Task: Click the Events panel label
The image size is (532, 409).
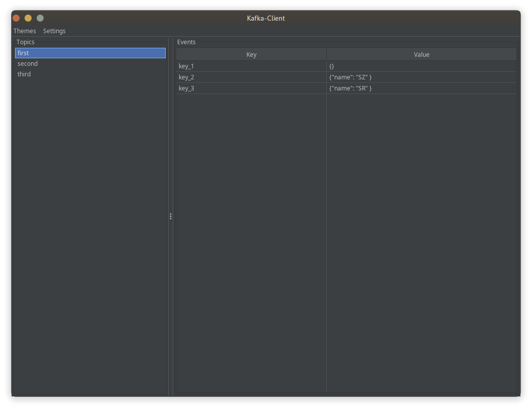Action: [186, 42]
